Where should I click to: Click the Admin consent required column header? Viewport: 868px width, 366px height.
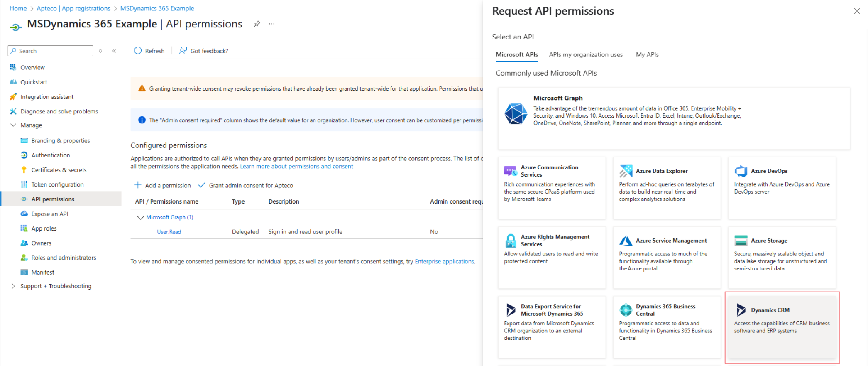(x=456, y=201)
